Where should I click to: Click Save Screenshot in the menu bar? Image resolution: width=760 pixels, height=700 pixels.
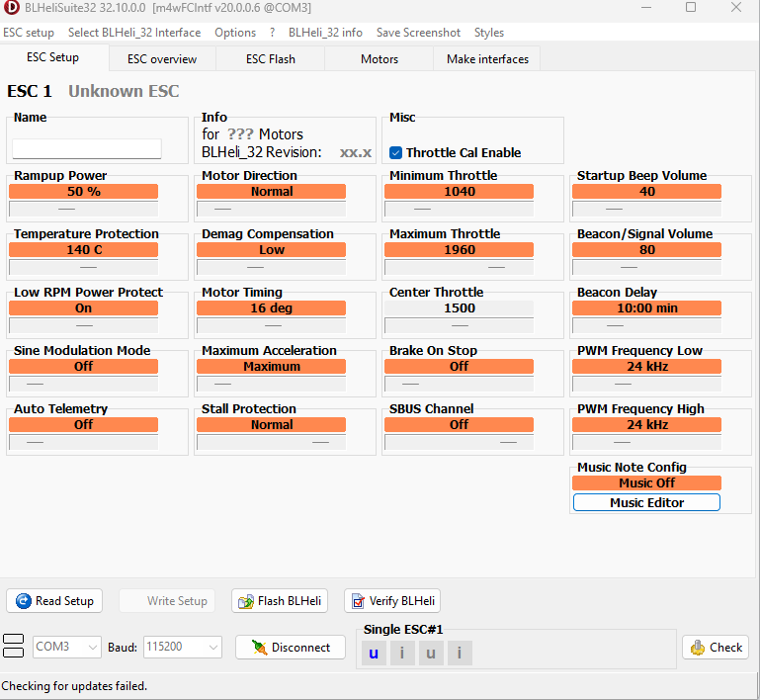pyautogui.click(x=418, y=33)
